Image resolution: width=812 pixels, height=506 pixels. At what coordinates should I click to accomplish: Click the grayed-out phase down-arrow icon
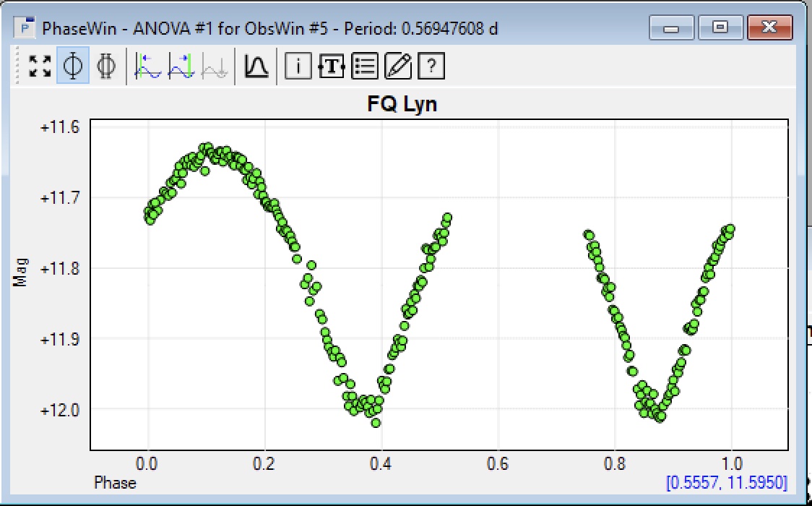[215, 67]
